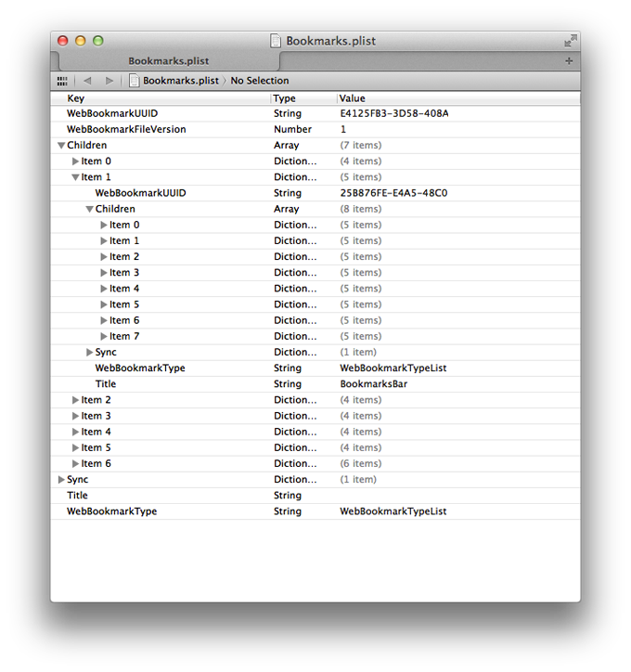Image resolution: width=631 pixels, height=672 pixels.
Task: Click the (6 items) value of Item 6
Action: [x=361, y=464]
